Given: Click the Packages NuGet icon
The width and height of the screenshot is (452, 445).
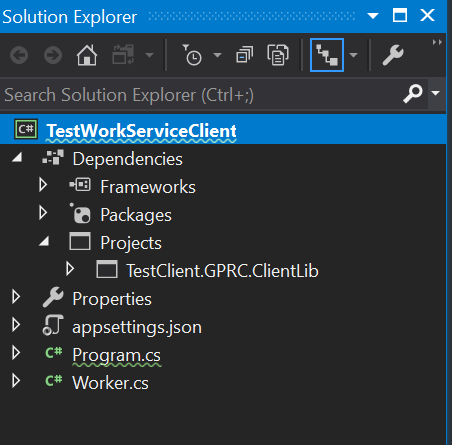Looking at the screenshot, I should 80,213.
